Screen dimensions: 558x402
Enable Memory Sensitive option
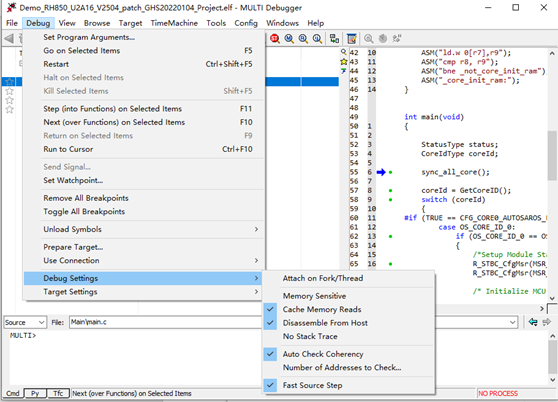348,296
